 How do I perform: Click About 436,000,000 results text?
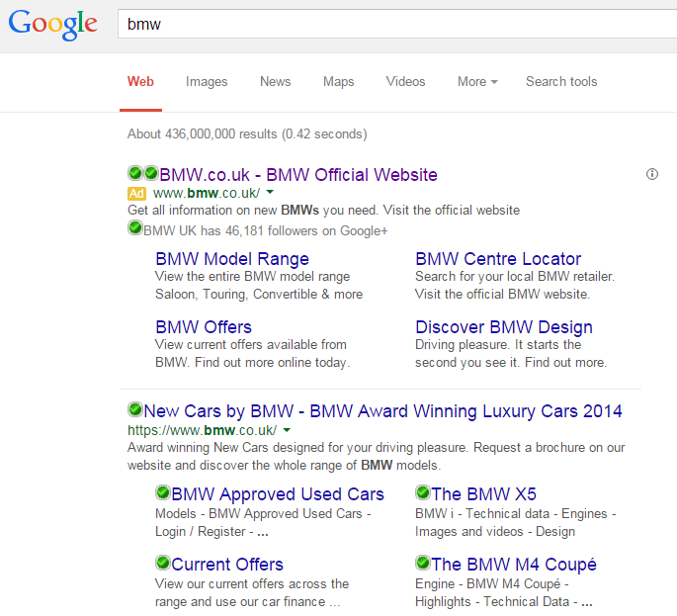pyautogui.click(x=247, y=133)
